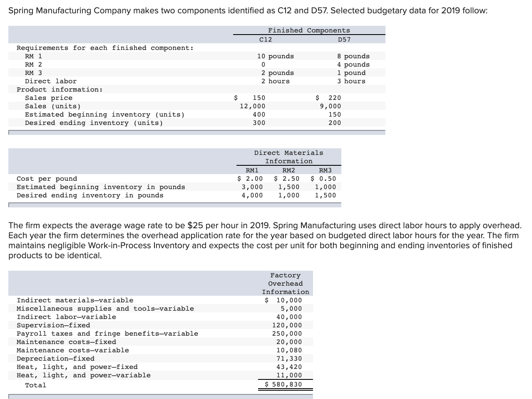Click 'Depreciation—fixed' row label
This screenshot has width=532, height=399.
[x=55, y=359]
